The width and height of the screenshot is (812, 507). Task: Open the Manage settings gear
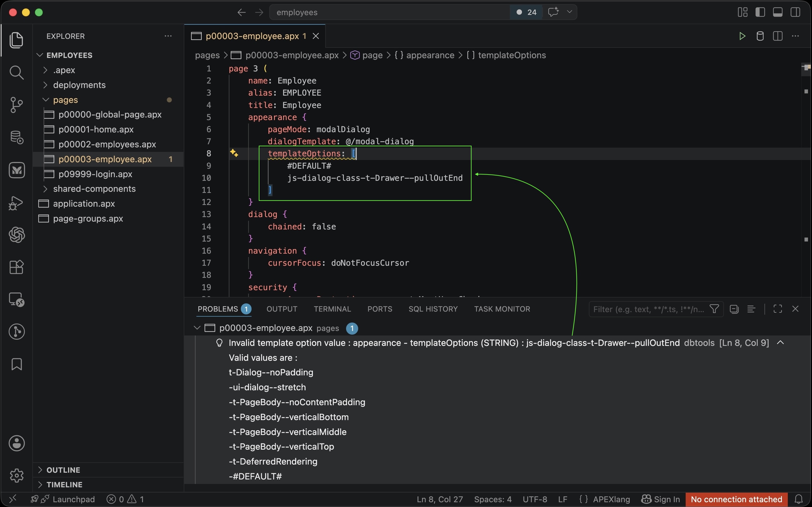16,476
